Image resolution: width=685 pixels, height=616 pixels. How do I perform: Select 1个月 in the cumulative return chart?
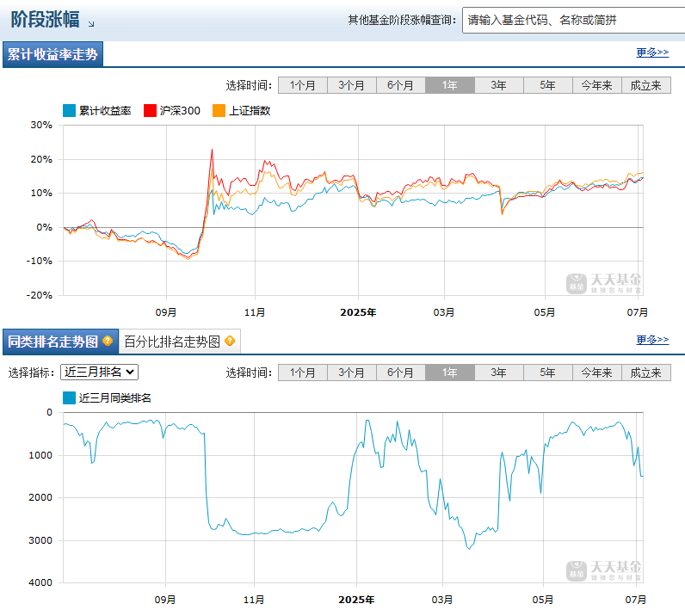[303, 85]
